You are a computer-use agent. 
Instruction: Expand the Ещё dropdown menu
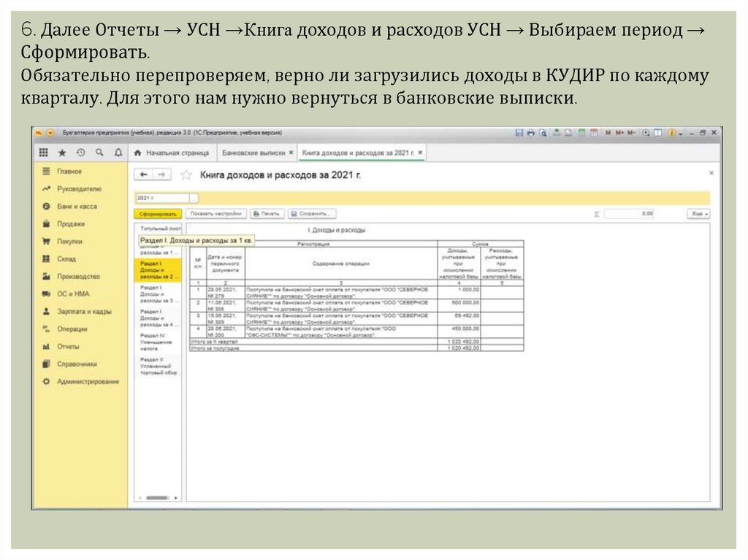pyautogui.click(x=698, y=214)
